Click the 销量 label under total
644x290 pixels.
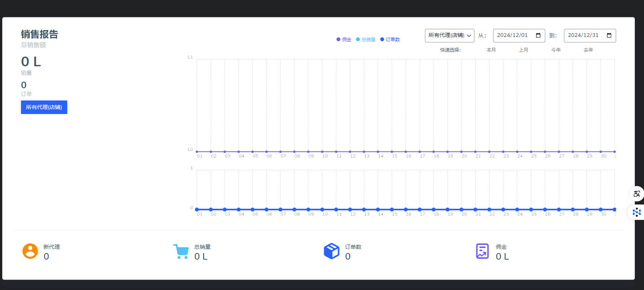pos(26,73)
